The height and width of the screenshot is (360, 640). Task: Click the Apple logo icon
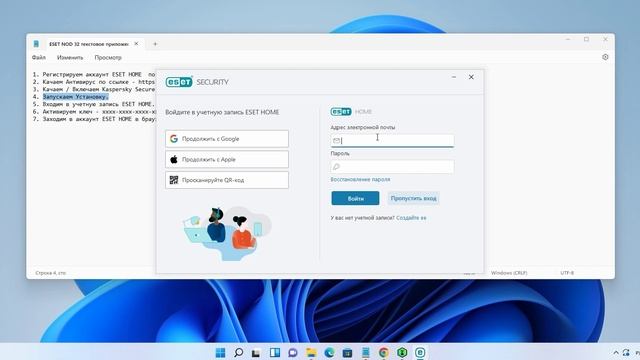pyautogui.click(x=174, y=160)
